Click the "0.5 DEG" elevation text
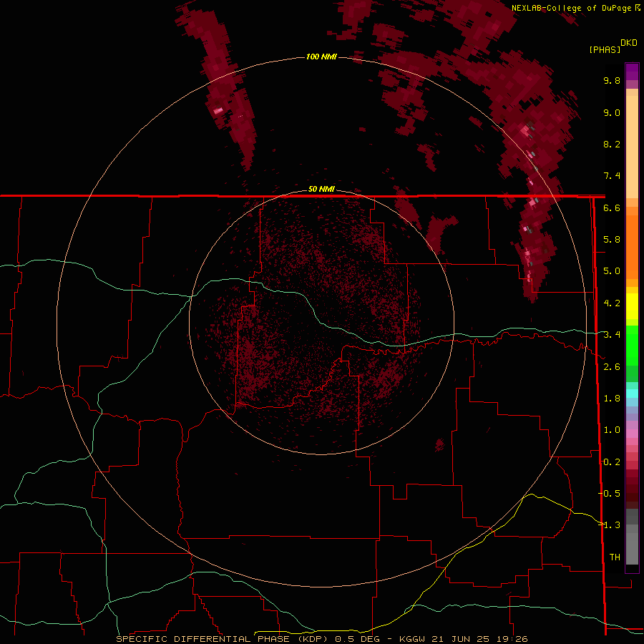Image resolution: width=644 pixels, height=644 pixels. click(x=356, y=639)
